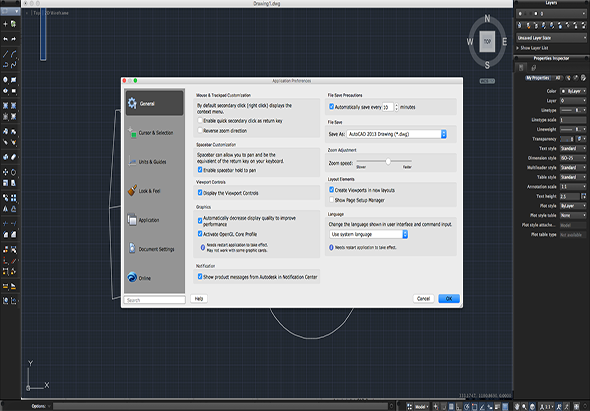Open the Save As file format dropdown
The width and height of the screenshot is (590, 411).
pos(397,134)
